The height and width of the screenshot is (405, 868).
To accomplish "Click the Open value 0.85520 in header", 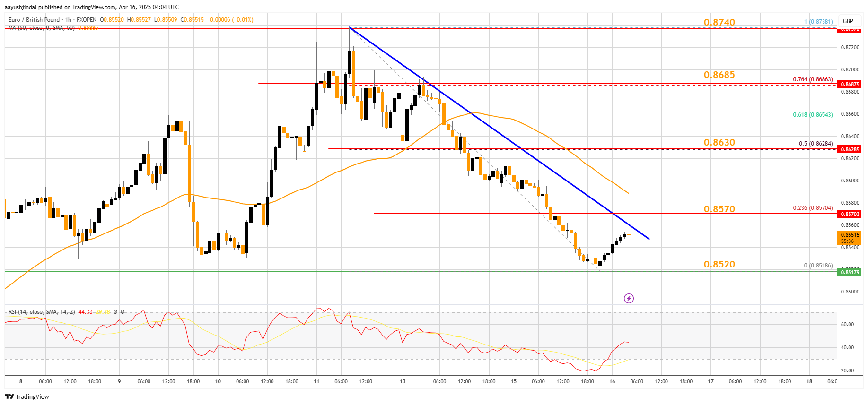I will tap(114, 20).
